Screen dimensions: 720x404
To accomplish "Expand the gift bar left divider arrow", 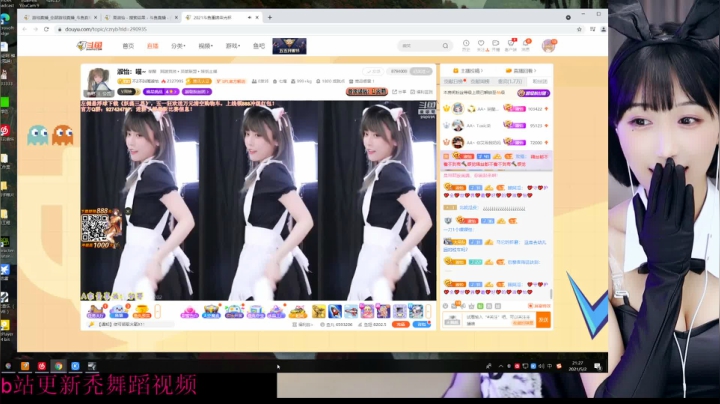I will point(158,311).
